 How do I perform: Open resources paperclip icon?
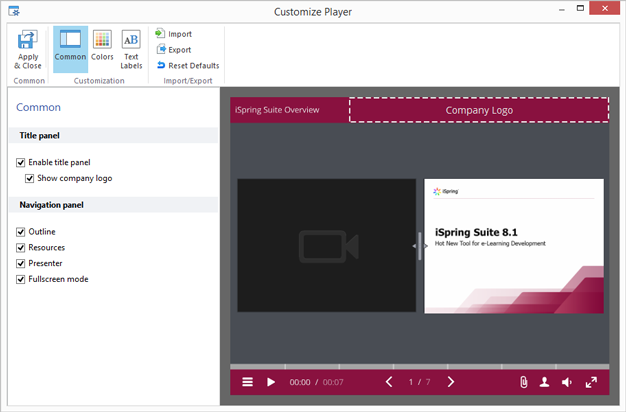523,382
